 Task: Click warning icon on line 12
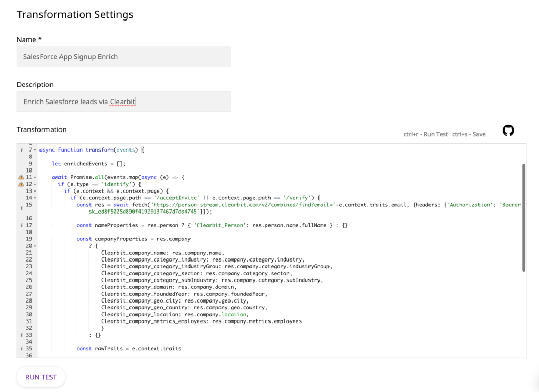(21, 184)
